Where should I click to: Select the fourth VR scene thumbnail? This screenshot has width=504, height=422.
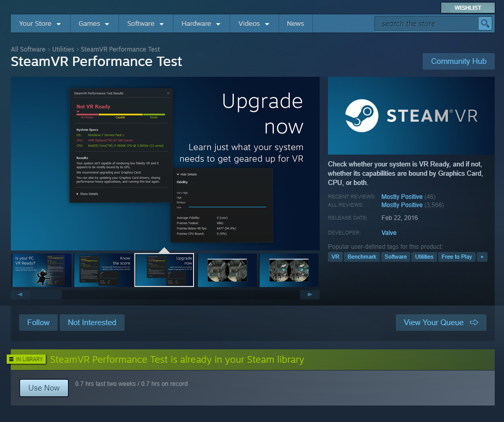click(227, 270)
